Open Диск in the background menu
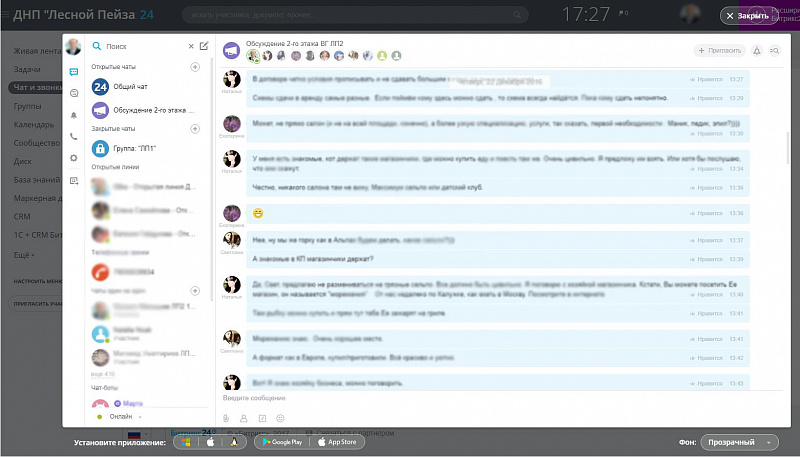 tap(22, 161)
